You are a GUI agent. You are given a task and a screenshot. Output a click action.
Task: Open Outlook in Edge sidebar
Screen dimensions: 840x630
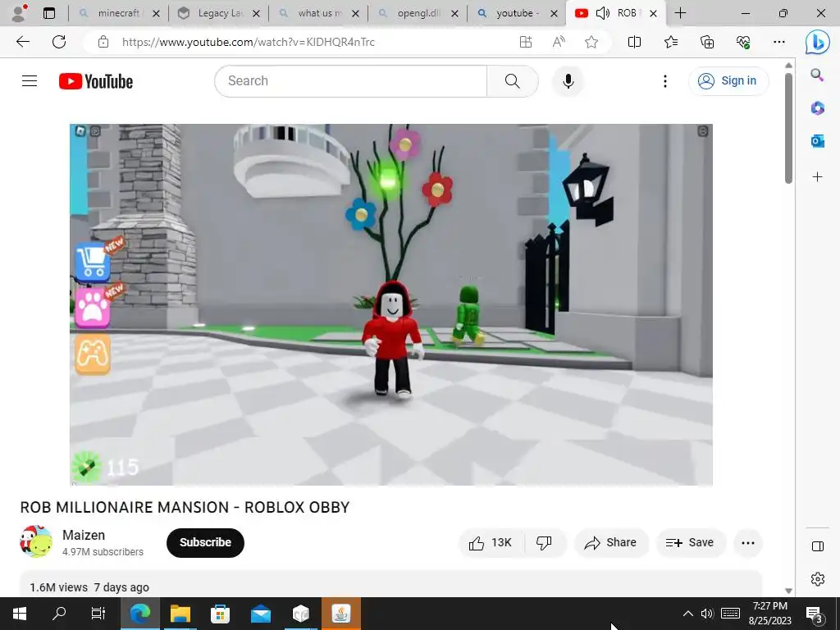[817, 141]
